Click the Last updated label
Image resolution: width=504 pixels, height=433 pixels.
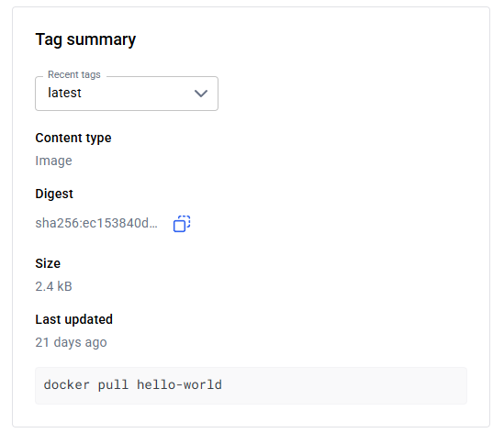[x=74, y=319]
